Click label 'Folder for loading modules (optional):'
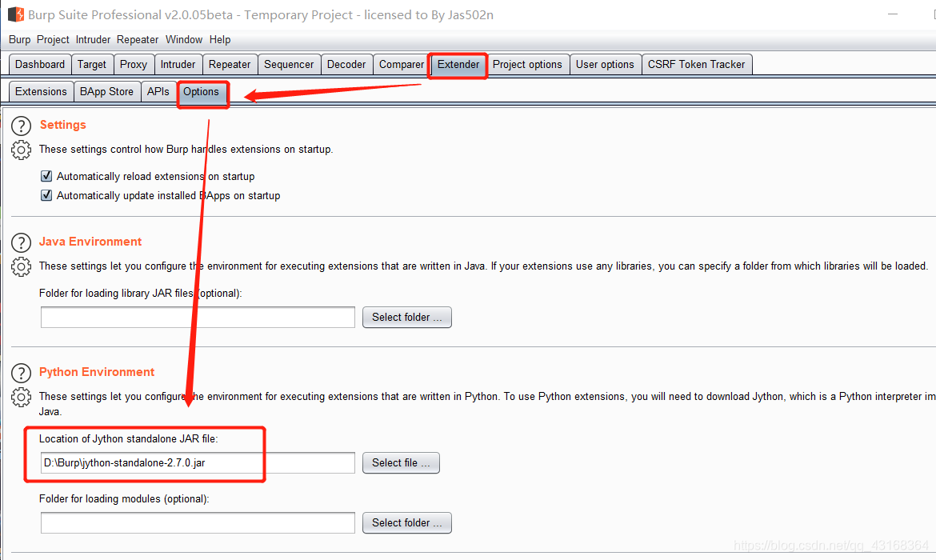 tap(124, 498)
